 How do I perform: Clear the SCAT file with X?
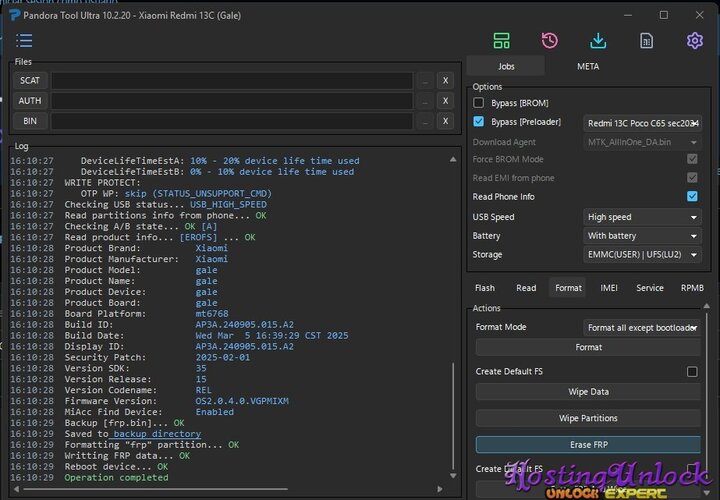(x=445, y=81)
